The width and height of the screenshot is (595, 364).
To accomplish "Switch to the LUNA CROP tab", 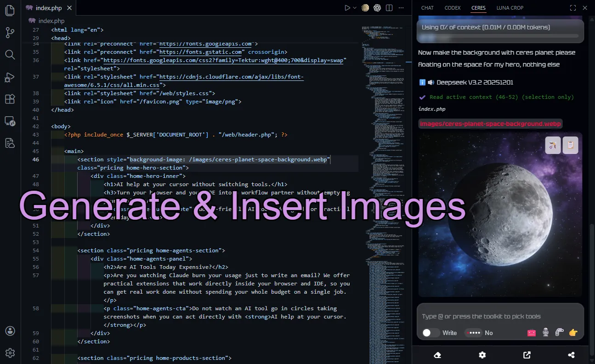I will click(x=510, y=8).
